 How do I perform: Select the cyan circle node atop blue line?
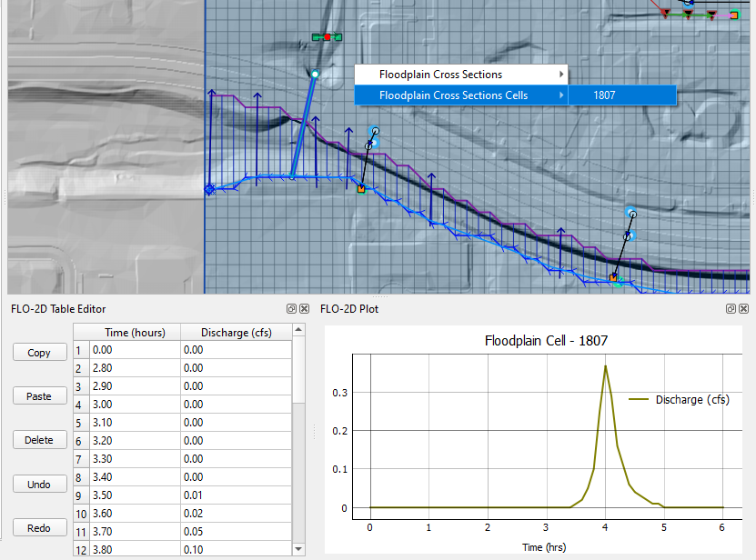(x=315, y=74)
